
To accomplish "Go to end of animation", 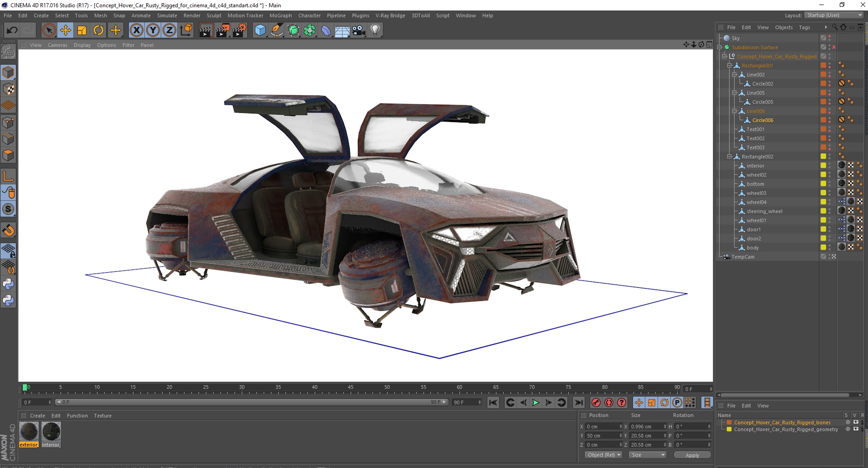I will click(x=578, y=402).
